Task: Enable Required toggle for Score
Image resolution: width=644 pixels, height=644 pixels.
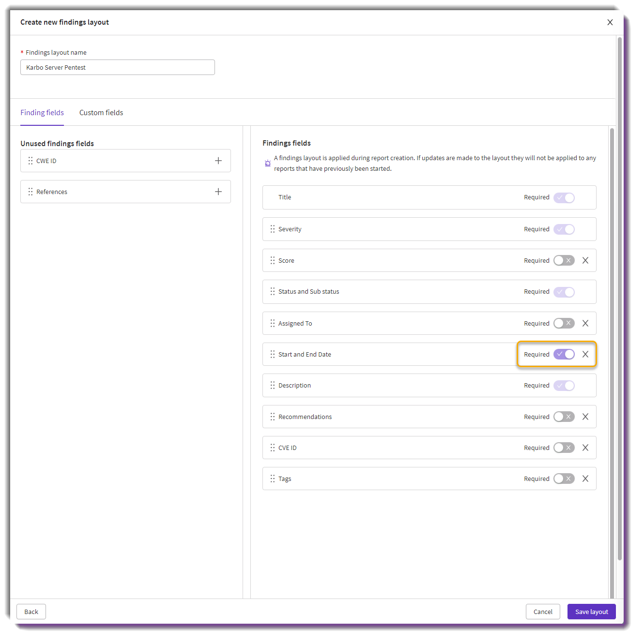Action: 564,260
